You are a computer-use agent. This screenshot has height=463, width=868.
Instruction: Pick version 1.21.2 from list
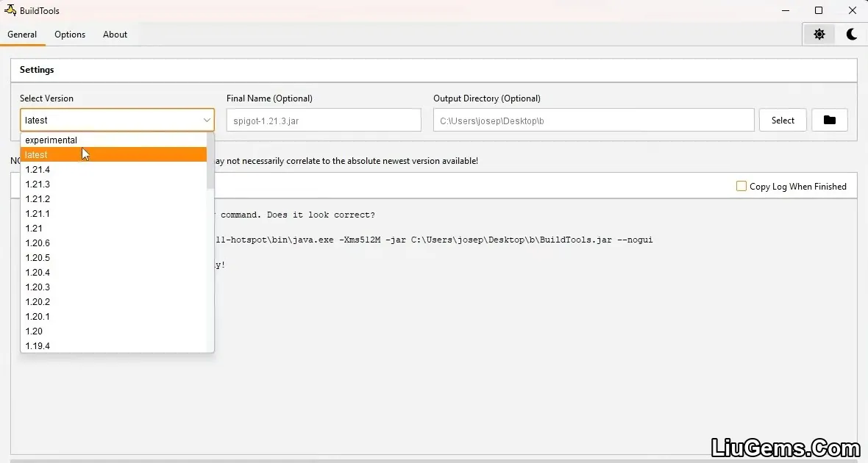(113, 198)
